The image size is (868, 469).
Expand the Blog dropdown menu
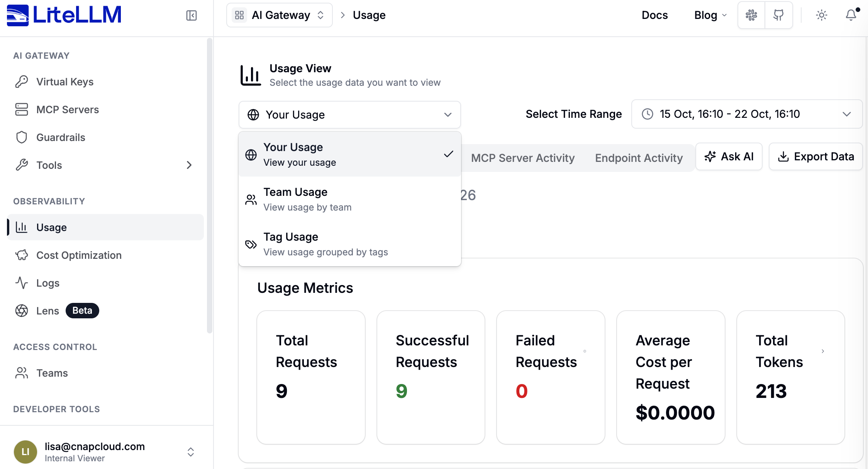pyautogui.click(x=710, y=15)
